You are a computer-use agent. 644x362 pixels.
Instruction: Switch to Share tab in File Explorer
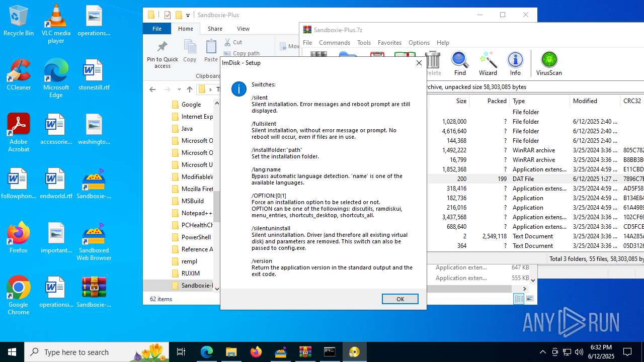pos(215,29)
